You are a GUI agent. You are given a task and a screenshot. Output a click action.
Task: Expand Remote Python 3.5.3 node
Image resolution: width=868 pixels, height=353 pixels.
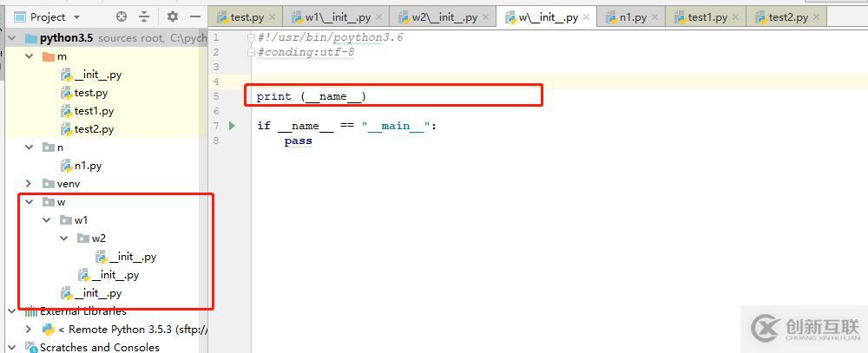pos(30,330)
